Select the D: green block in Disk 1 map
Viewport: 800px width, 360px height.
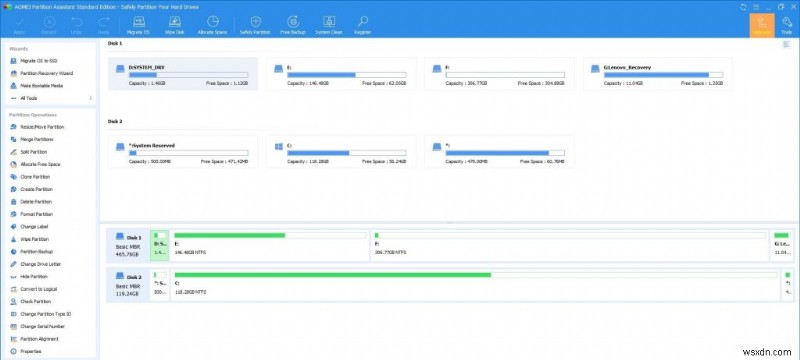pyautogui.click(x=160, y=245)
